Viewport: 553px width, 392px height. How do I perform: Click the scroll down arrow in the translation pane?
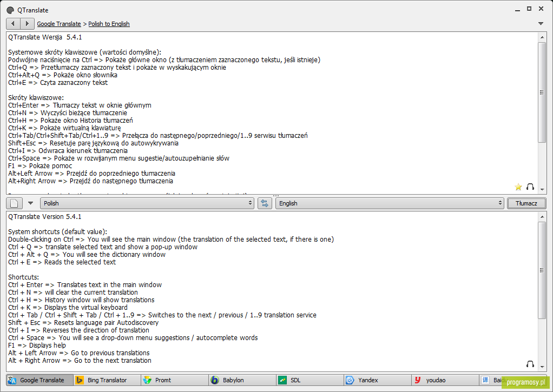[542, 367]
